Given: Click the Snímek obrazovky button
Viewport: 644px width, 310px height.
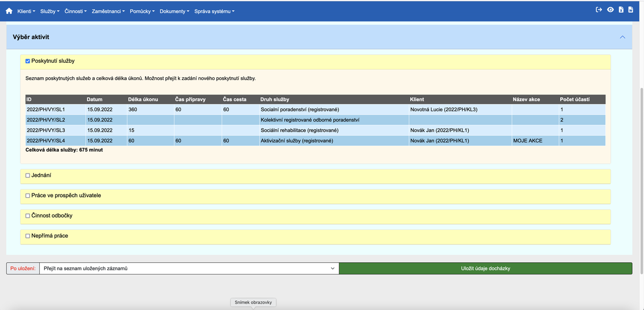Looking at the screenshot, I should [x=252, y=302].
